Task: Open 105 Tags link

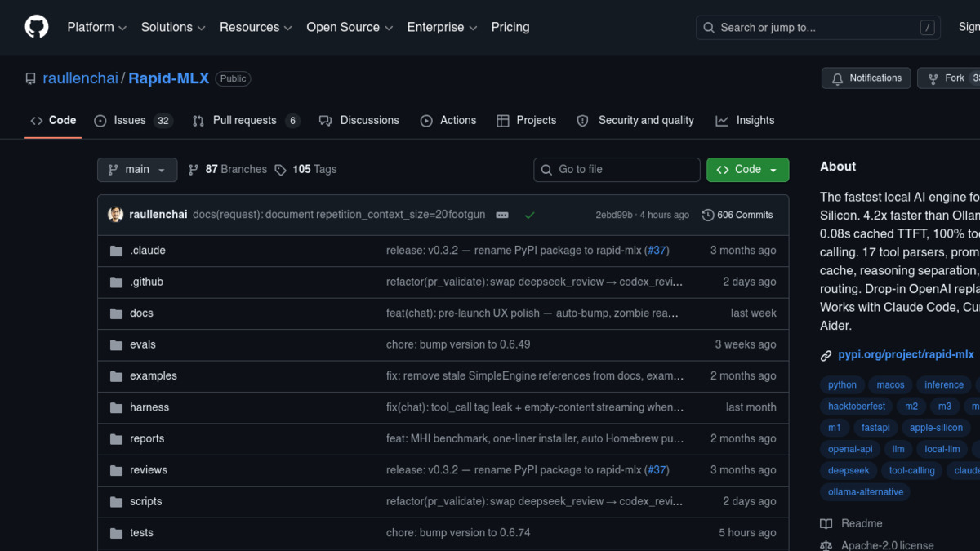Action: tap(305, 170)
